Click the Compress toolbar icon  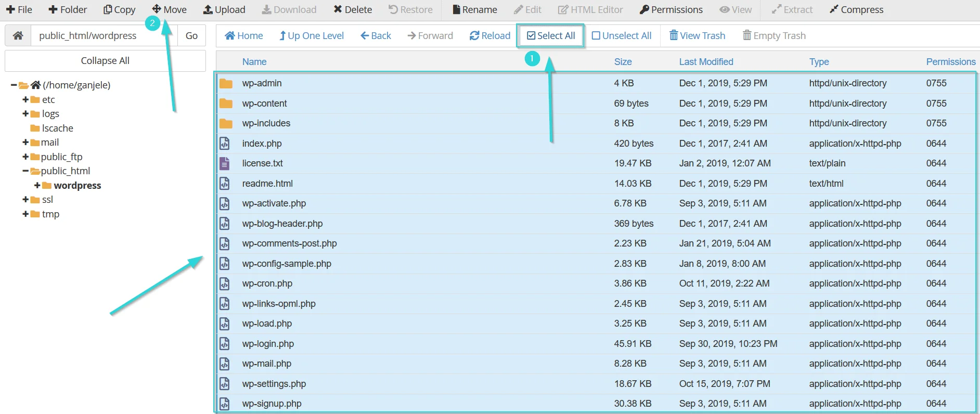(x=834, y=10)
